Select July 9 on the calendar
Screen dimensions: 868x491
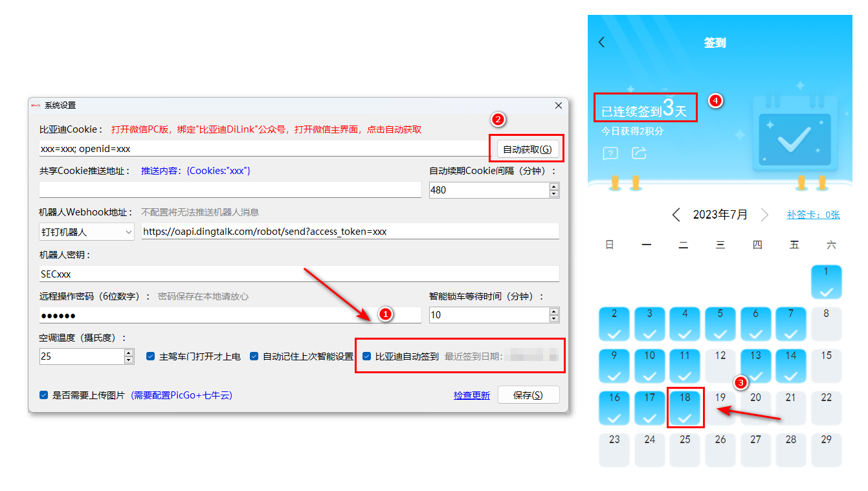[x=614, y=366]
